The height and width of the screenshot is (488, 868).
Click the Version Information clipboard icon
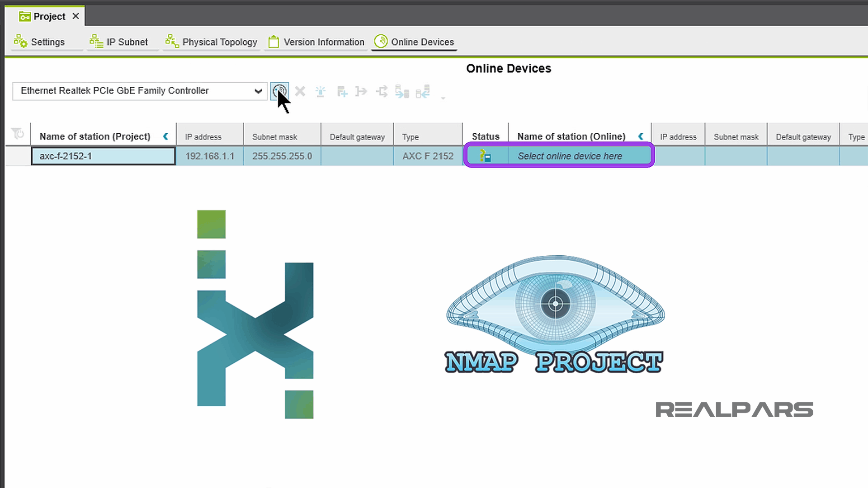pos(273,41)
